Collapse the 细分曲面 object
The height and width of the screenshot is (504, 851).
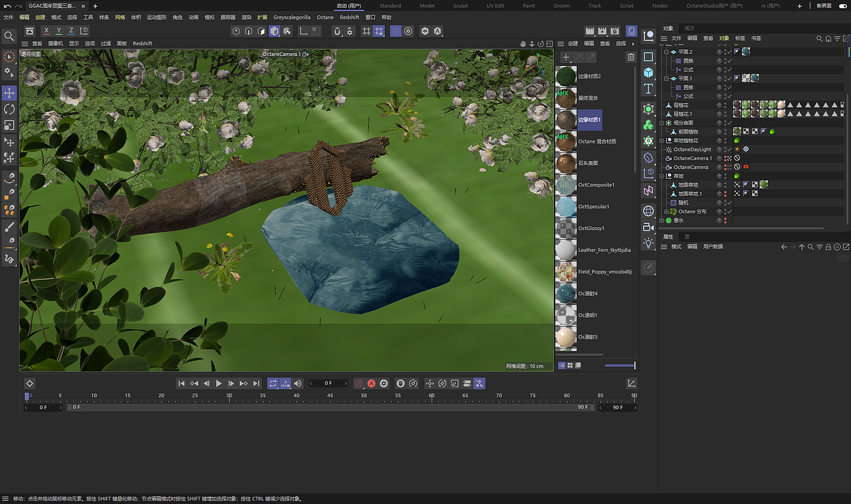click(662, 122)
